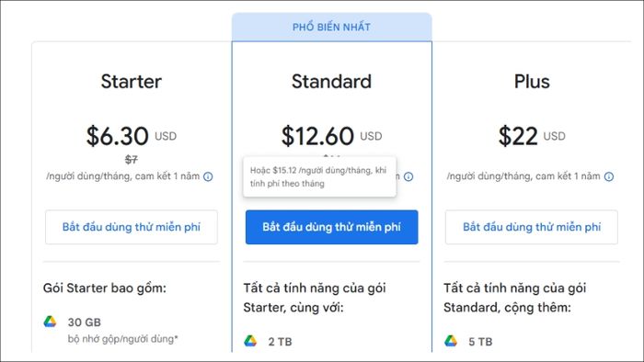Start free trial for the Plus plan
Viewport: 644px width, 362px height.
click(532, 227)
